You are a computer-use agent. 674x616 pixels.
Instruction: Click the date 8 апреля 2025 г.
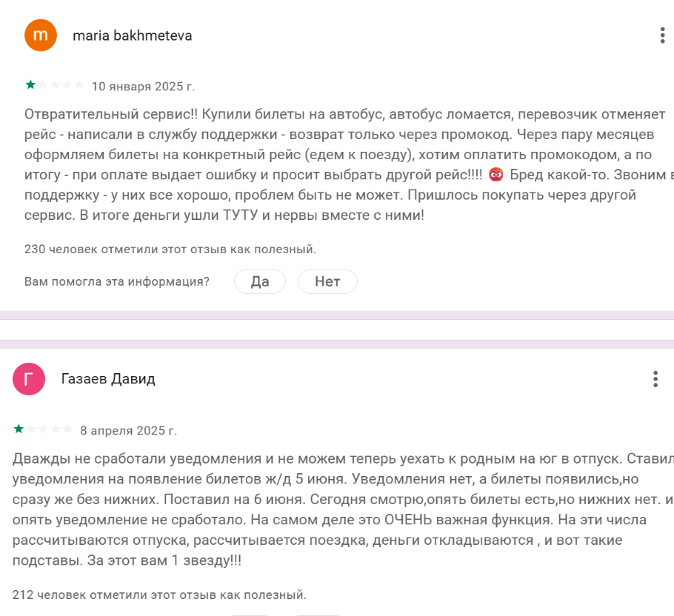129,429
